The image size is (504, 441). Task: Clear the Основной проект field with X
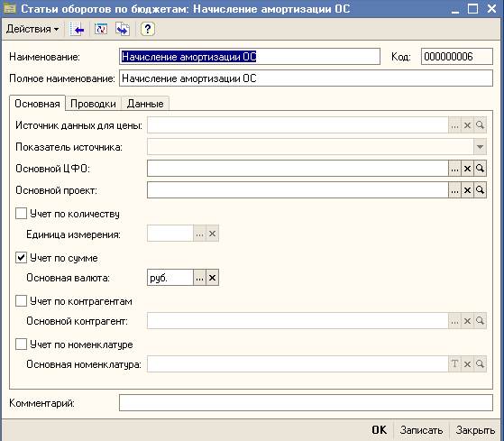[467, 190]
